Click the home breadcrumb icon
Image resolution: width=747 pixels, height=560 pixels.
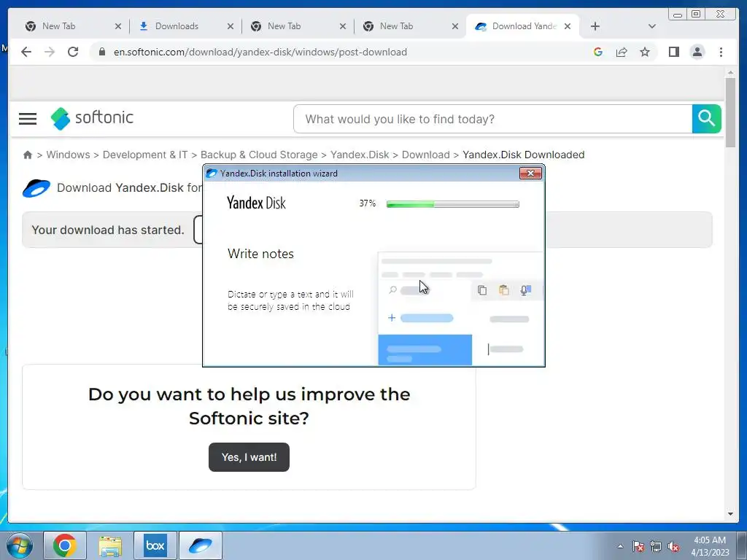(x=28, y=155)
